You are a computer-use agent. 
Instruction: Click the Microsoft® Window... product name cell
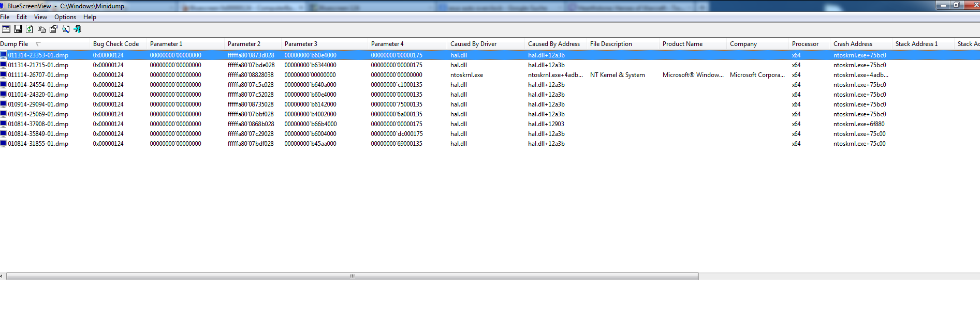click(x=693, y=75)
